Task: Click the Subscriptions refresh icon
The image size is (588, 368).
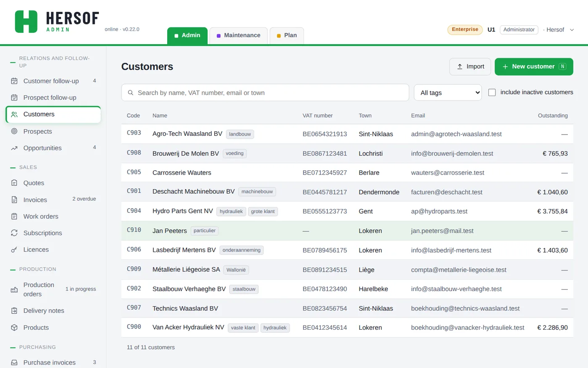Action: 14,233
